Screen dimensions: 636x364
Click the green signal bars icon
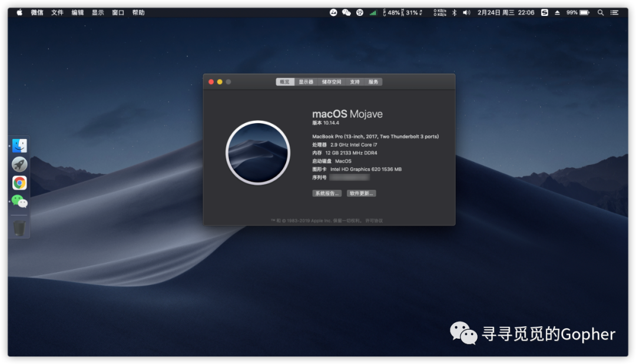(373, 12)
